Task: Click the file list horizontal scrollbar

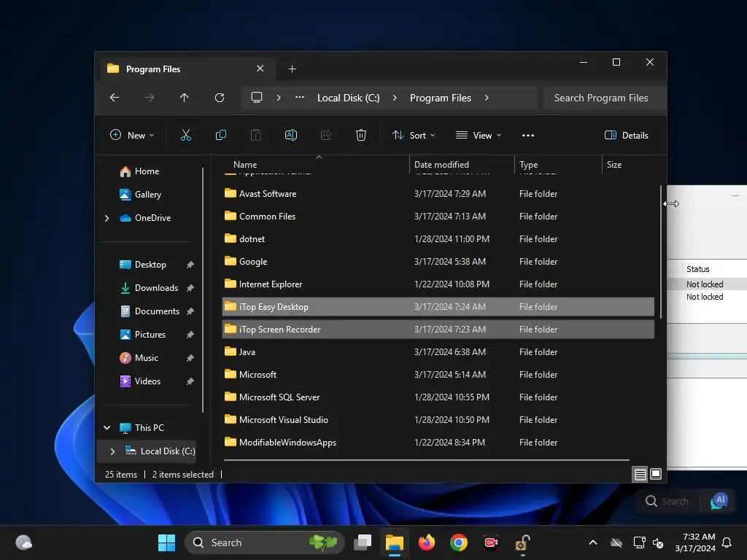Action: click(x=426, y=460)
